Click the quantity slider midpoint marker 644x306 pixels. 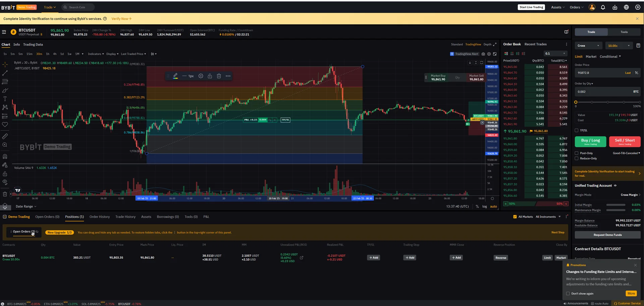pyautogui.click(x=608, y=102)
